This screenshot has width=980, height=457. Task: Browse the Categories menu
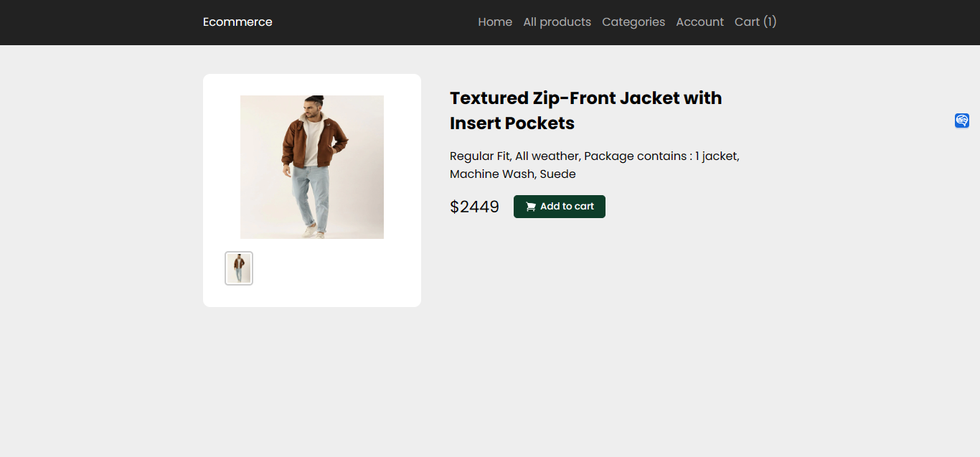click(633, 22)
